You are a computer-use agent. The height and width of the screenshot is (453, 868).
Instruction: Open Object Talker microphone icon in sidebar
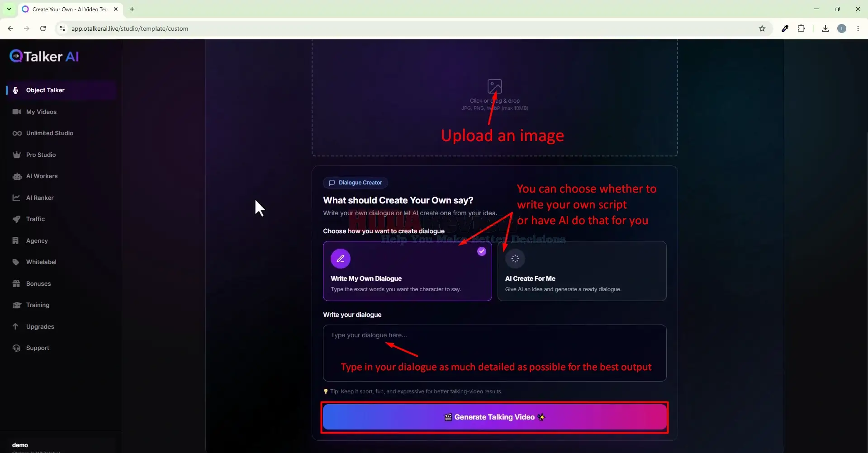point(15,90)
